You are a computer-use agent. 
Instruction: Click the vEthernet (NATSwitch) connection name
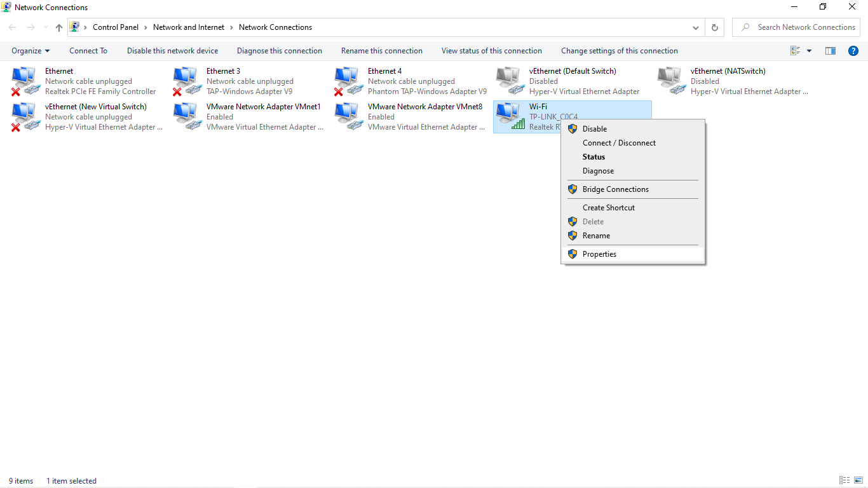click(x=728, y=71)
